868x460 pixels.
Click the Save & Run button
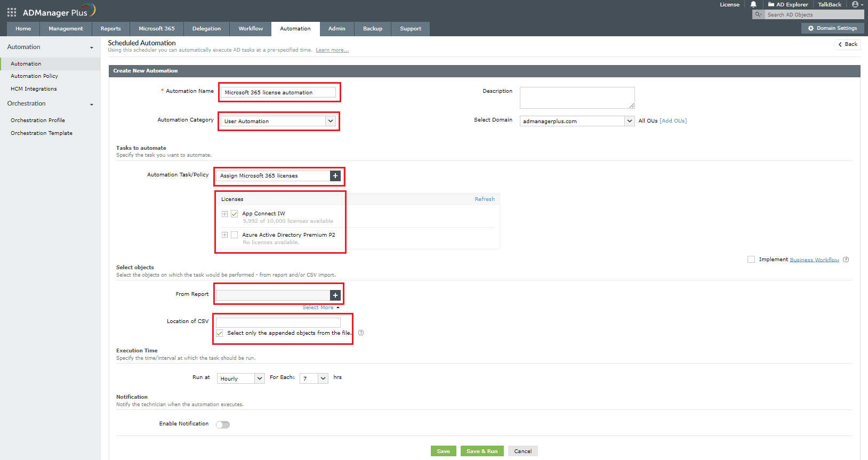[x=482, y=451]
